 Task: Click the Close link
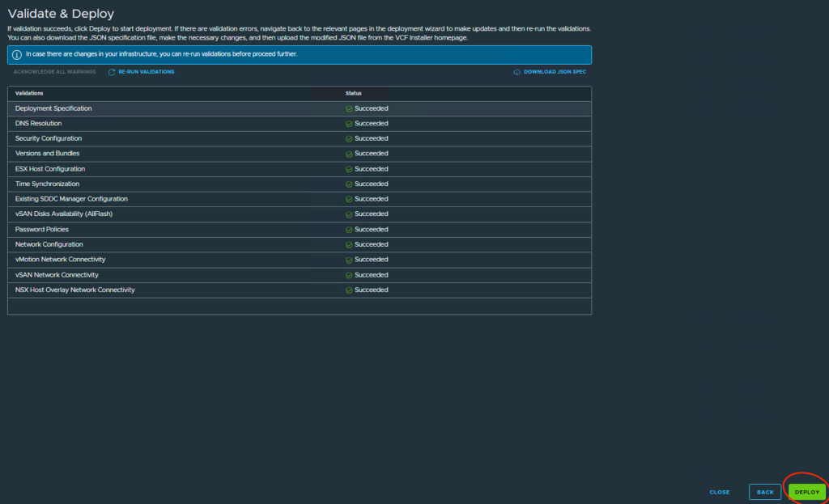719,492
